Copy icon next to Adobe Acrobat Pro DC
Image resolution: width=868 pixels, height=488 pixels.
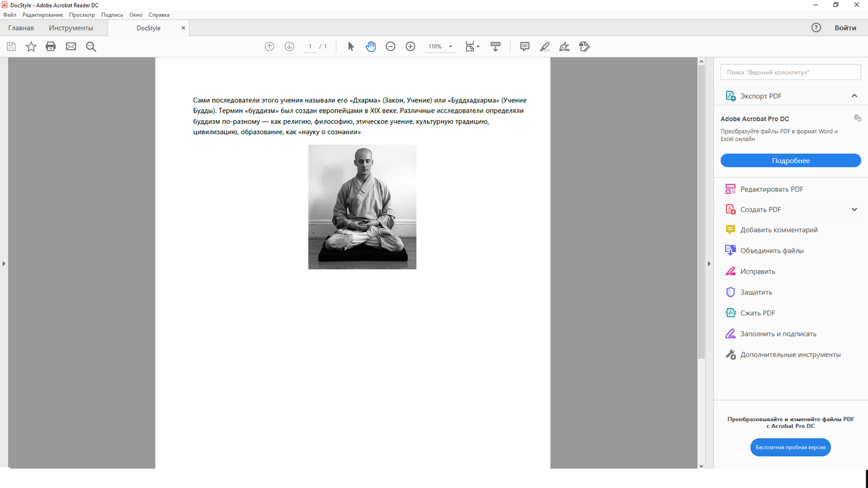click(x=858, y=118)
